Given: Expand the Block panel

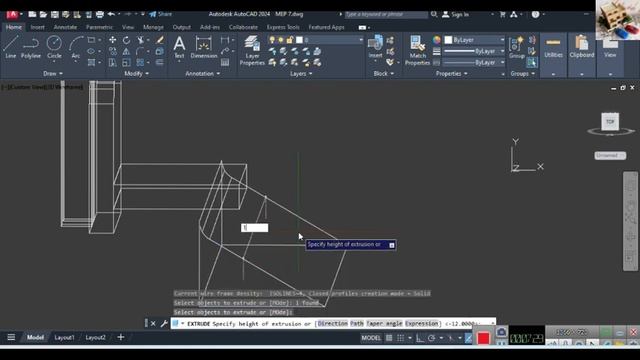Looking at the screenshot, I should pyautogui.click(x=384, y=74).
